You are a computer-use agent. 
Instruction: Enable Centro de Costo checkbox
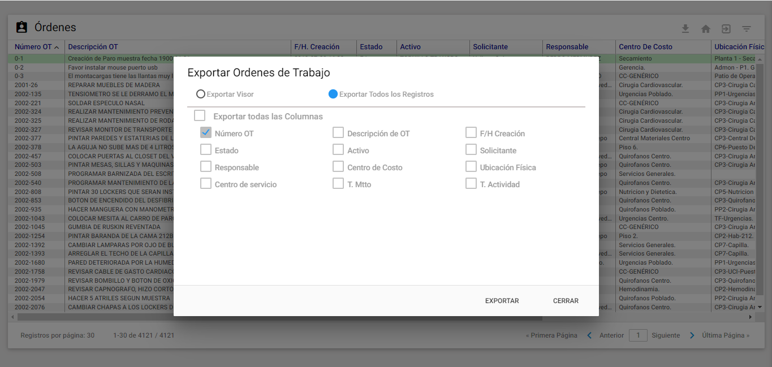[338, 167]
